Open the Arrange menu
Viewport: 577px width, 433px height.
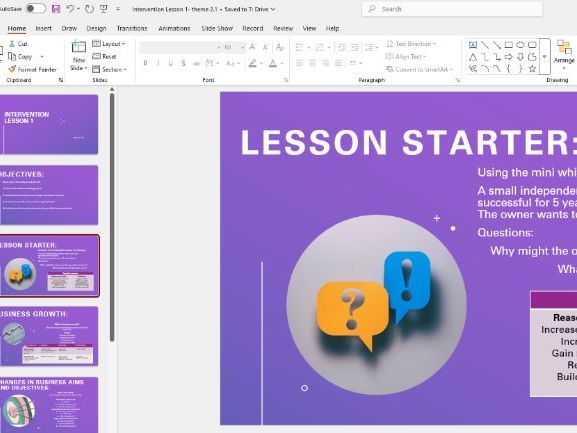[564, 54]
